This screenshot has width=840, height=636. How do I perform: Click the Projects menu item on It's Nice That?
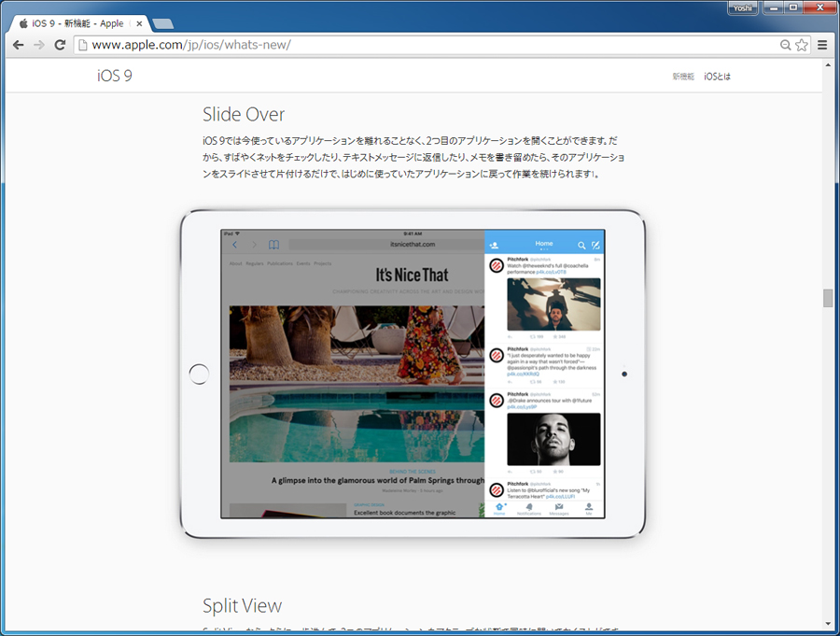click(323, 264)
